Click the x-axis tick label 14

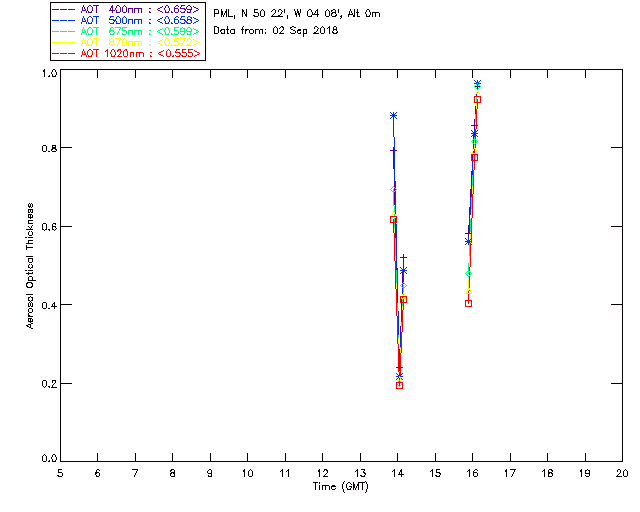(398, 473)
